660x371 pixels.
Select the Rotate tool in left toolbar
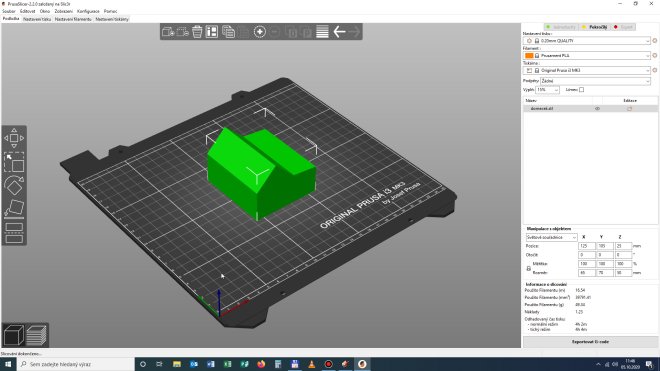pyautogui.click(x=14, y=185)
